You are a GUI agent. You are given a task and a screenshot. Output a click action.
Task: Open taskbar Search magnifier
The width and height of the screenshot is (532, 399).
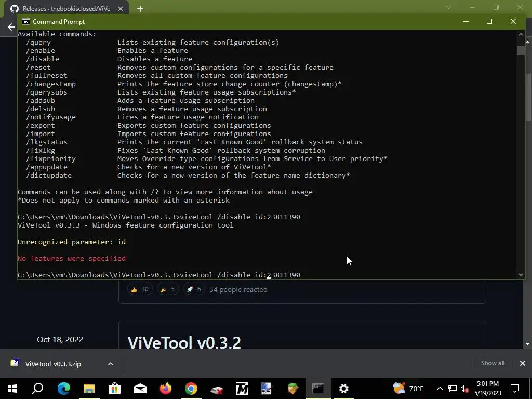coord(37,389)
